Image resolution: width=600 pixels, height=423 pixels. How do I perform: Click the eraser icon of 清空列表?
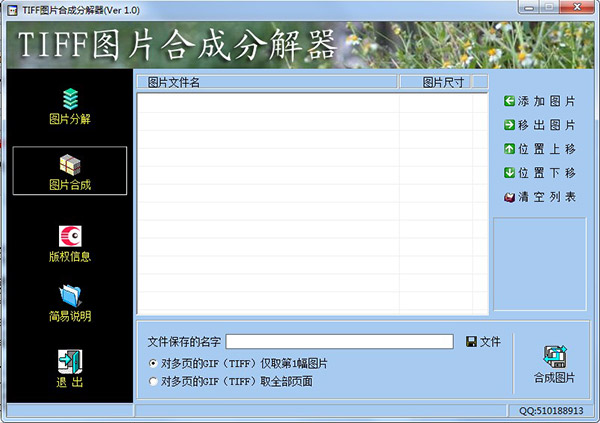coord(509,197)
